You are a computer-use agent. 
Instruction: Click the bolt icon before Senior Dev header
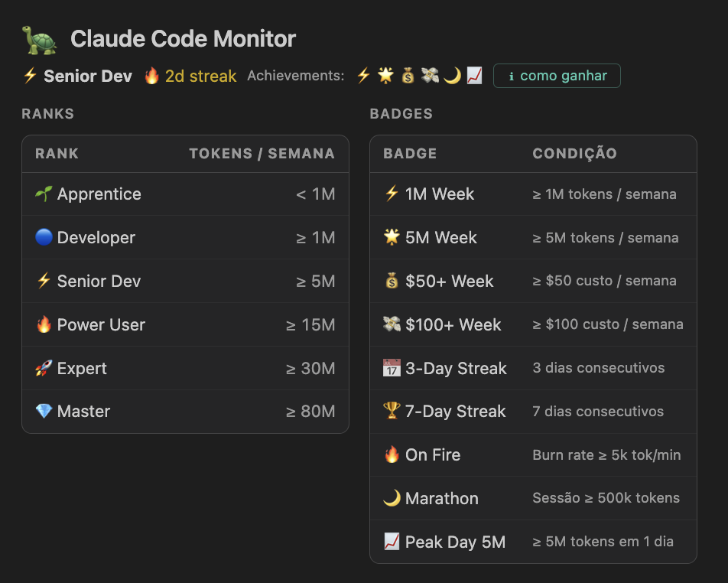(x=30, y=75)
